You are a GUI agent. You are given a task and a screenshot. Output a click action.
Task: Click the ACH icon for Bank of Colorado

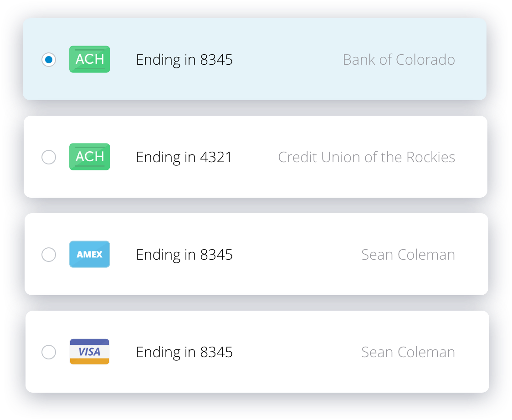tap(89, 59)
